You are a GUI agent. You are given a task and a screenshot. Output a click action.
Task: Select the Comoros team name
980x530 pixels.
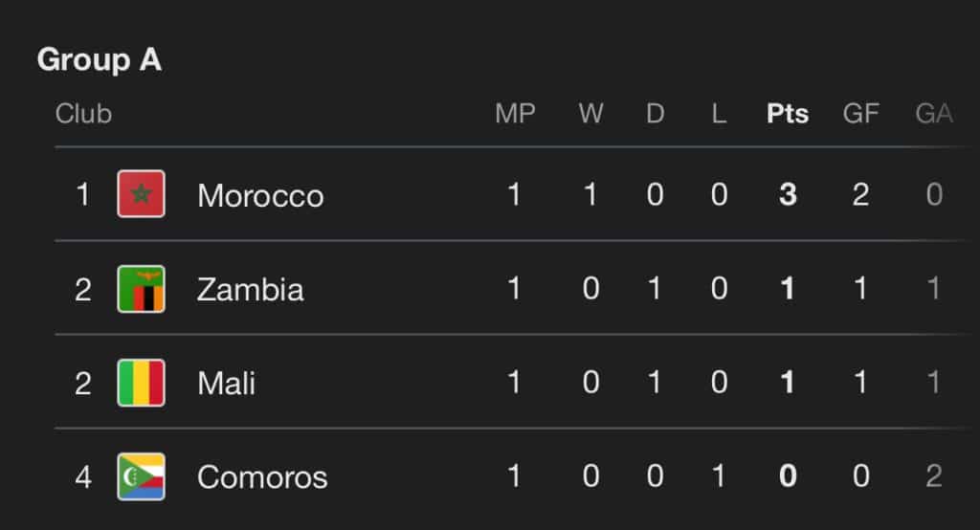(x=262, y=477)
